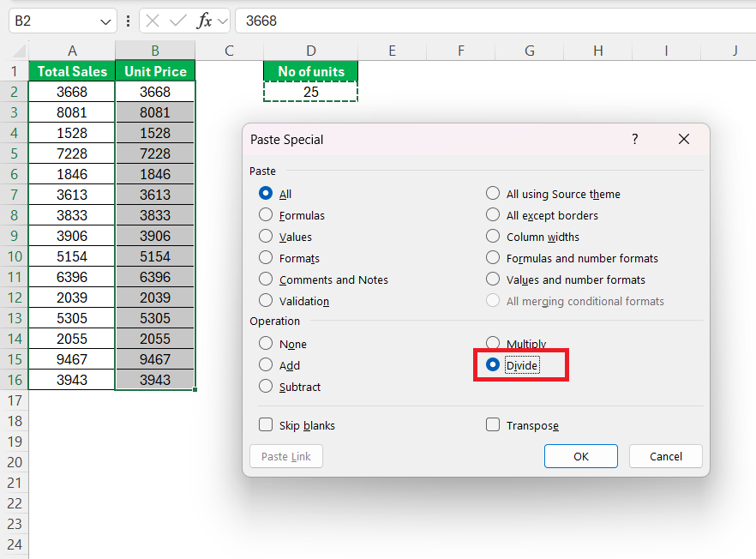Screen dimensions: 756x559
Task: Click the formula bar Cancel X icon
Action: point(153,21)
